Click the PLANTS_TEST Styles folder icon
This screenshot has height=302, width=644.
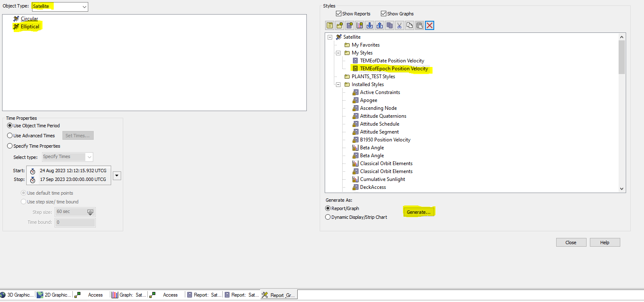pyautogui.click(x=347, y=77)
